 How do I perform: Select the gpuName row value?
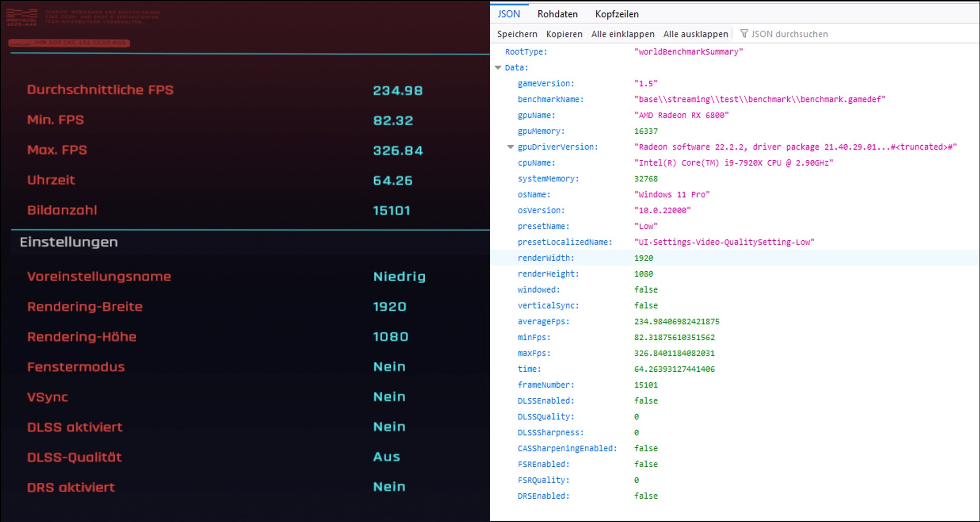point(681,115)
